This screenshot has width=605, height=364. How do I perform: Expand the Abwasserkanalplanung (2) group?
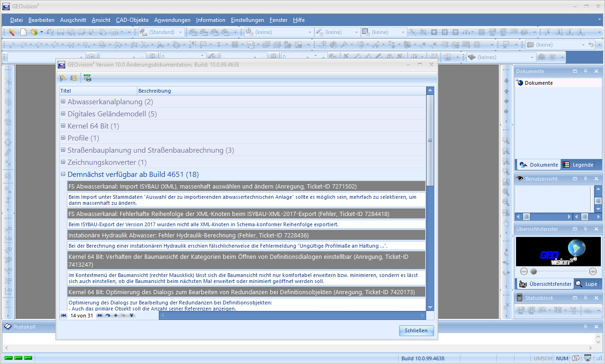pos(63,102)
